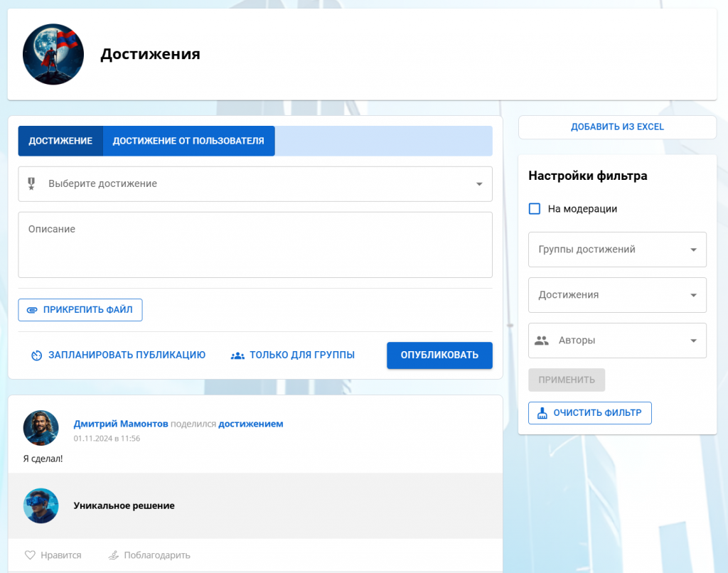The width and height of the screenshot is (728, 573).
Task: Select the 'Достижение от пользователя' tab
Action: (188, 141)
